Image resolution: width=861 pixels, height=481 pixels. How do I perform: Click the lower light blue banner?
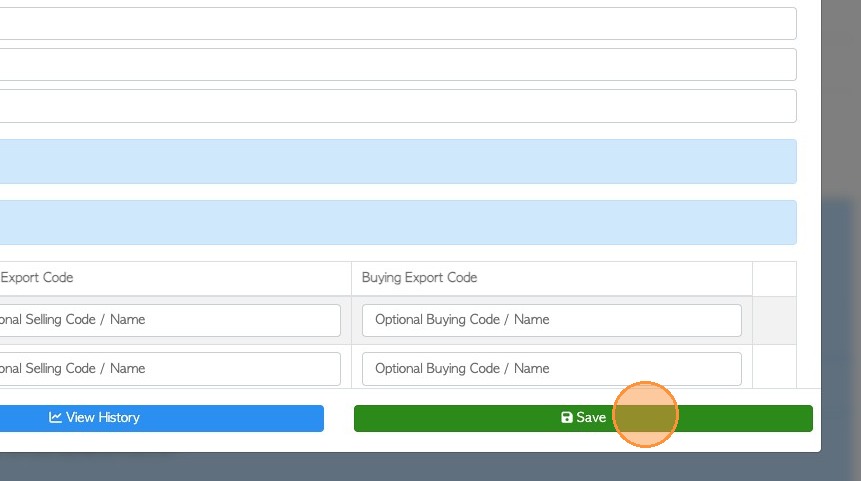click(398, 222)
